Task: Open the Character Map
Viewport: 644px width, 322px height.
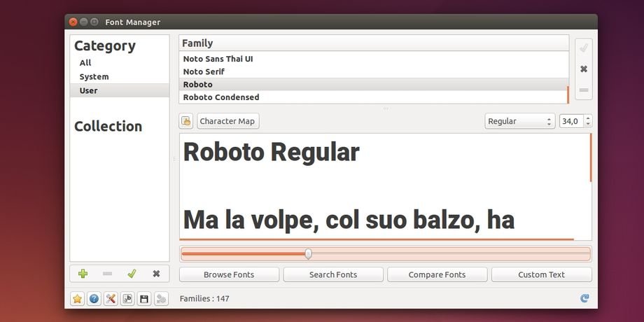Action: coord(228,121)
